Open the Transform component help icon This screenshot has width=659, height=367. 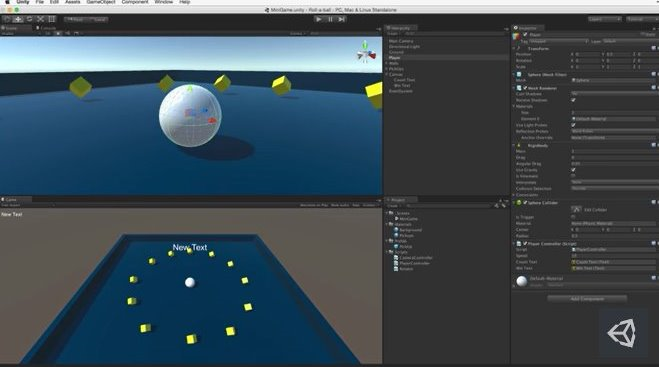pos(654,48)
